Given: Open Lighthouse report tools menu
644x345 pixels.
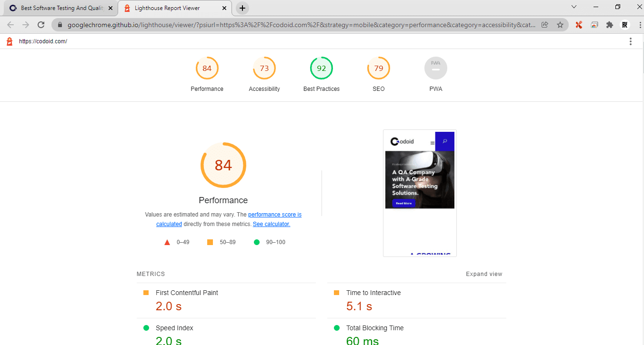Looking at the screenshot, I should click(630, 41).
